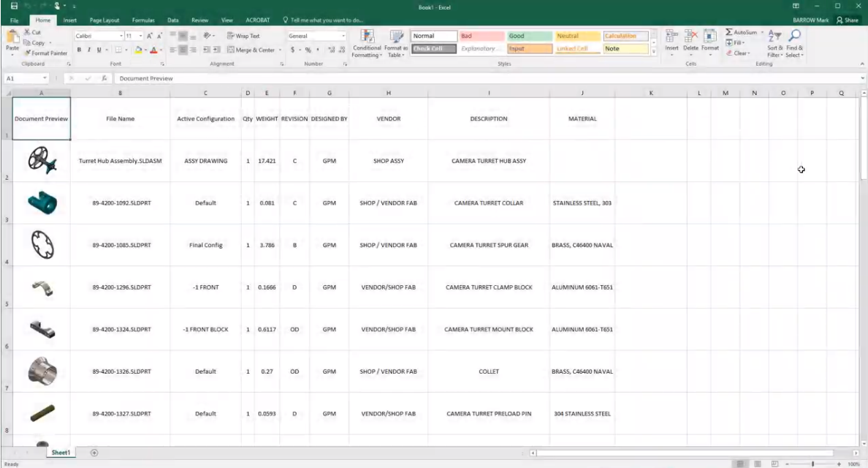Apply the Good cell style
The image size is (868, 468).
pyautogui.click(x=529, y=36)
